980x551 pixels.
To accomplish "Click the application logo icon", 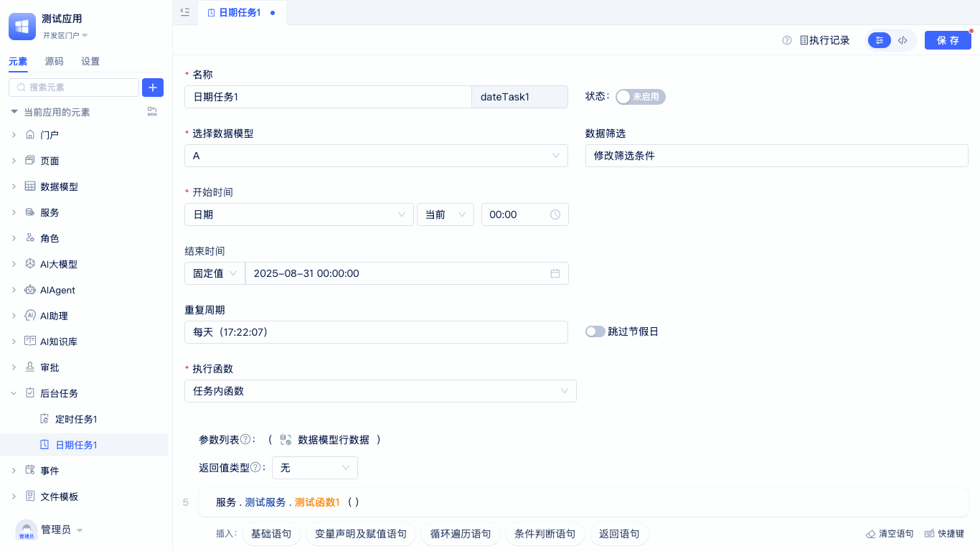I will coord(22,27).
